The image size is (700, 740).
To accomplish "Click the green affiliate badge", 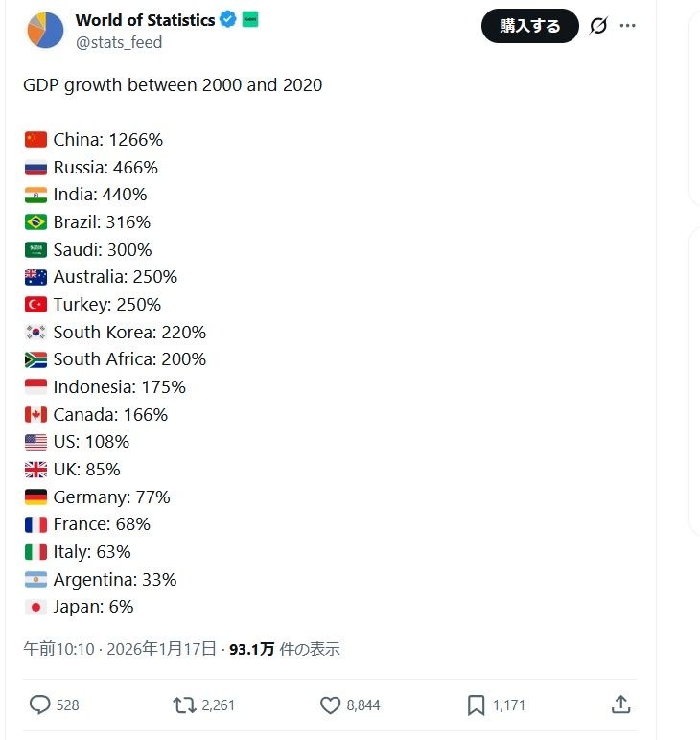I will point(249,19).
